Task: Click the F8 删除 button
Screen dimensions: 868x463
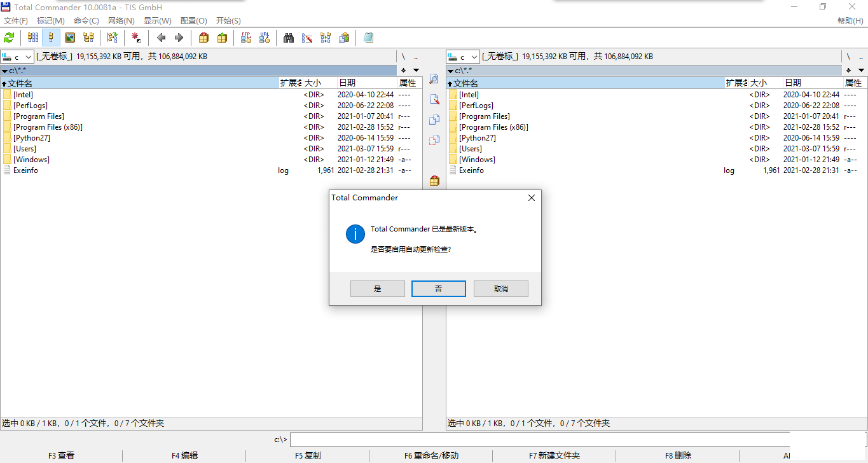Action: 678,455
